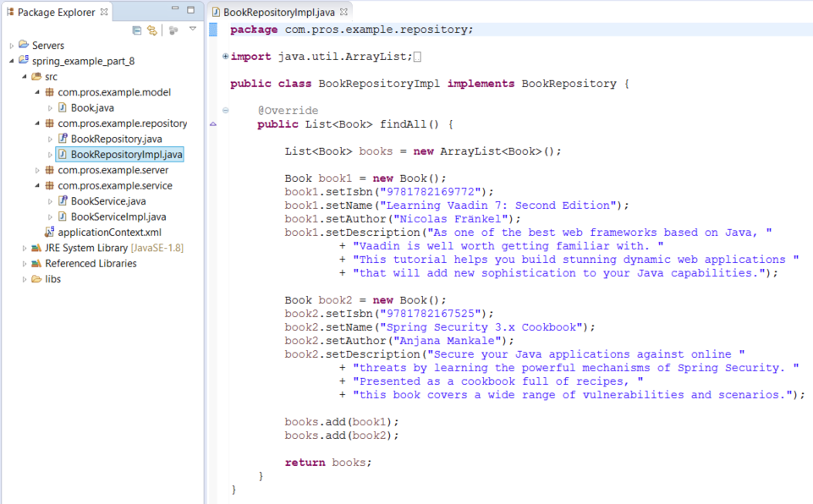Expand the Referenced Libraries node
This screenshot has width=813, height=504.
[25, 263]
